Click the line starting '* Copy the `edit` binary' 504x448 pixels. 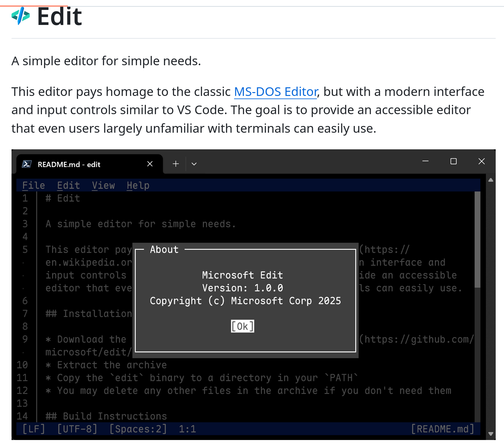(202, 378)
